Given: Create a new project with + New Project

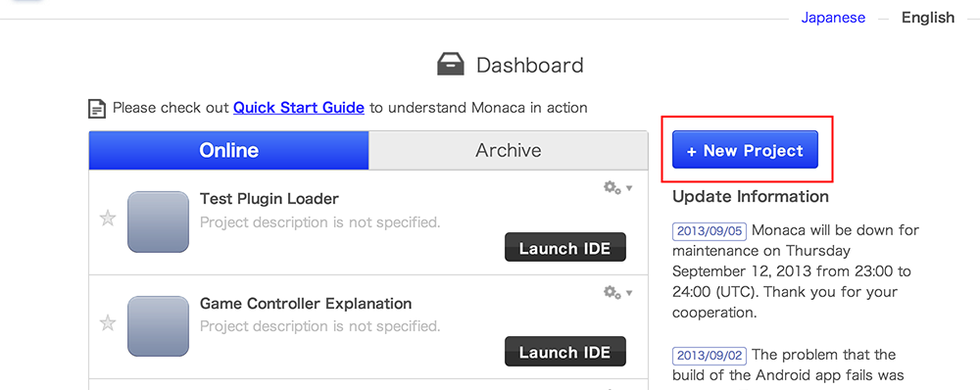Looking at the screenshot, I should [745, 150].
